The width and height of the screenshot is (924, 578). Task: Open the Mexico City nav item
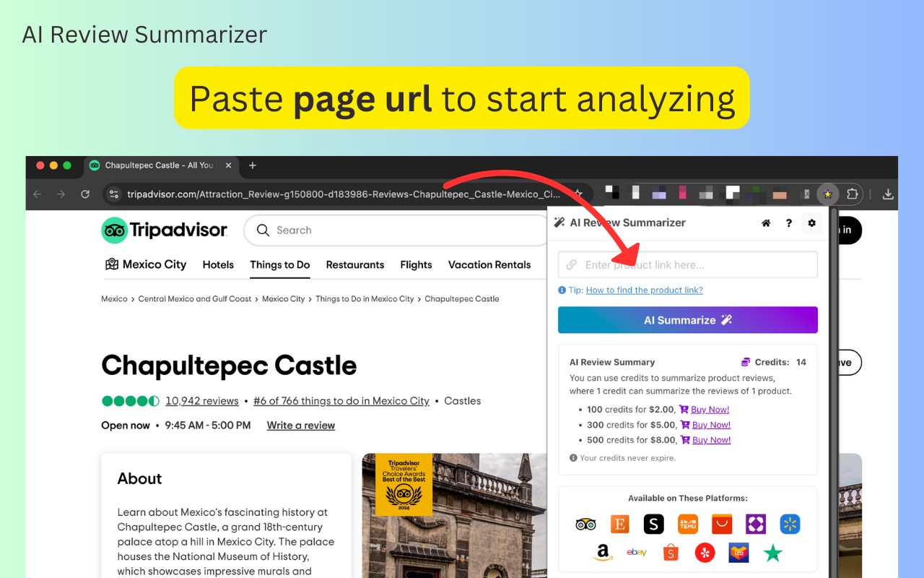[146, 264]
